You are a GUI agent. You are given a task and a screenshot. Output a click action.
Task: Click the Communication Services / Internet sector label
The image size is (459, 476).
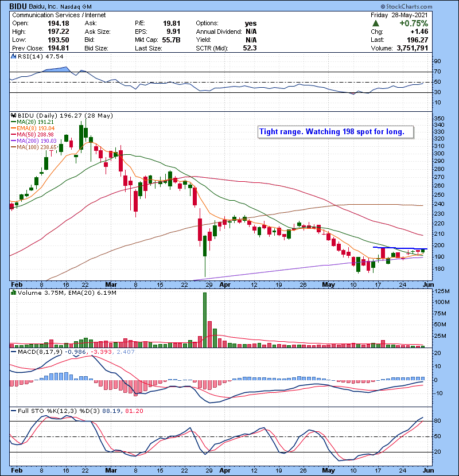click(59, 15)
